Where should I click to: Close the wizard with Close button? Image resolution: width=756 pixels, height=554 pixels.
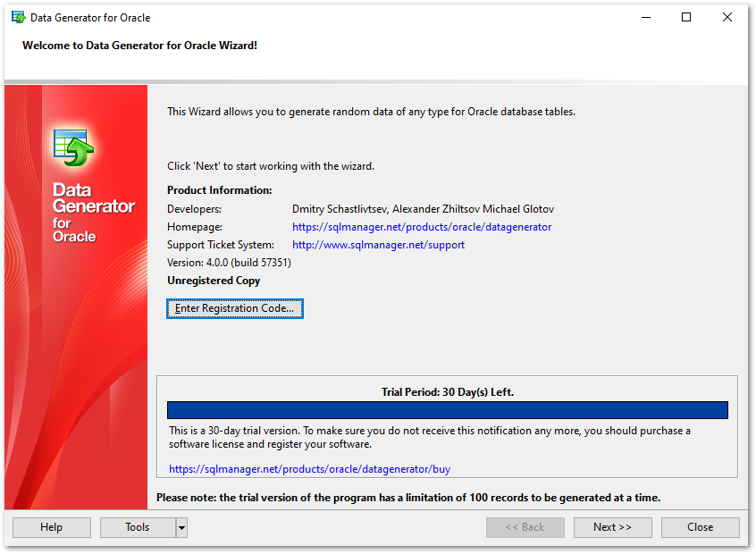700,527
